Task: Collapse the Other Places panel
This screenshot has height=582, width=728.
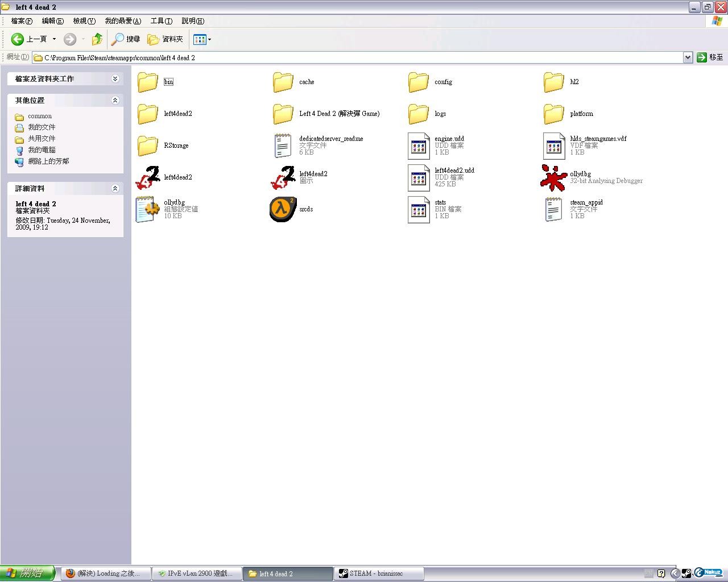Action: [x=115, y=101]
